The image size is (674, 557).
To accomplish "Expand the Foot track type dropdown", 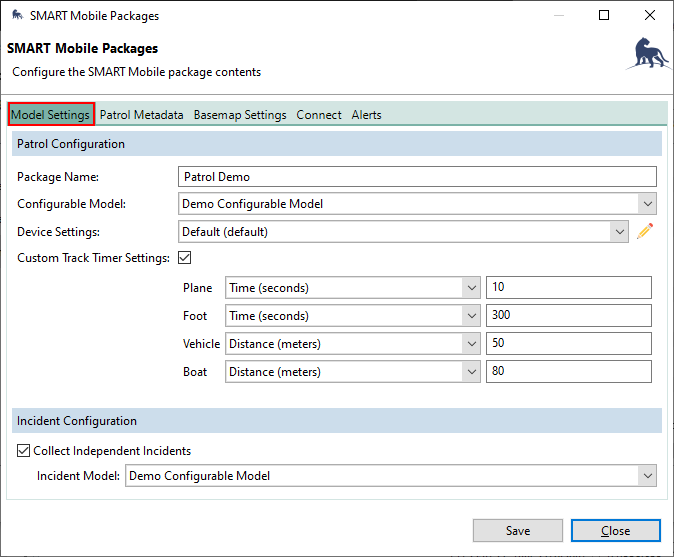I will (x=353, y=316).
